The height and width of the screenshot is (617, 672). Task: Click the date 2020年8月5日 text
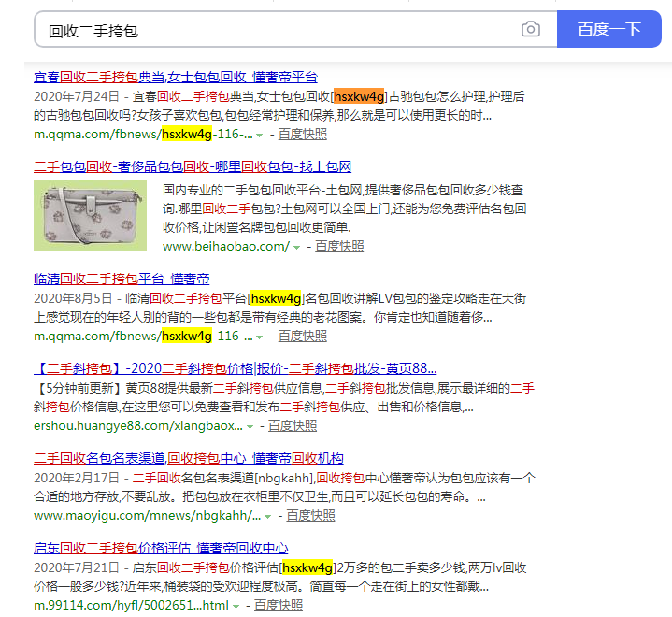pos(73,298)
